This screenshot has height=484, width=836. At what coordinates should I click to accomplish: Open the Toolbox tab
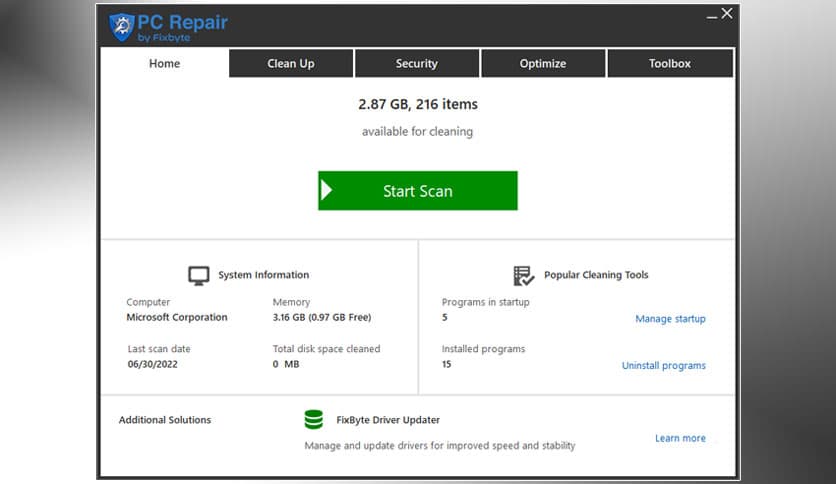[670, 63]
